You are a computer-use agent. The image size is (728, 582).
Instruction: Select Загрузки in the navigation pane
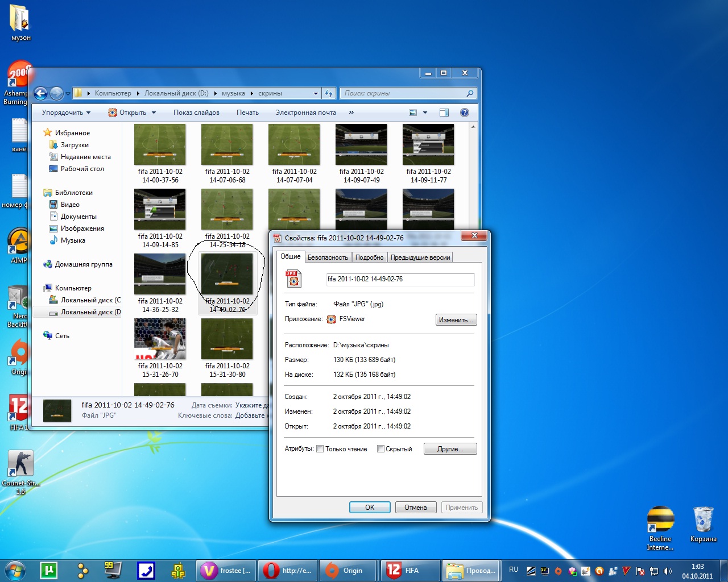point(75,145)
